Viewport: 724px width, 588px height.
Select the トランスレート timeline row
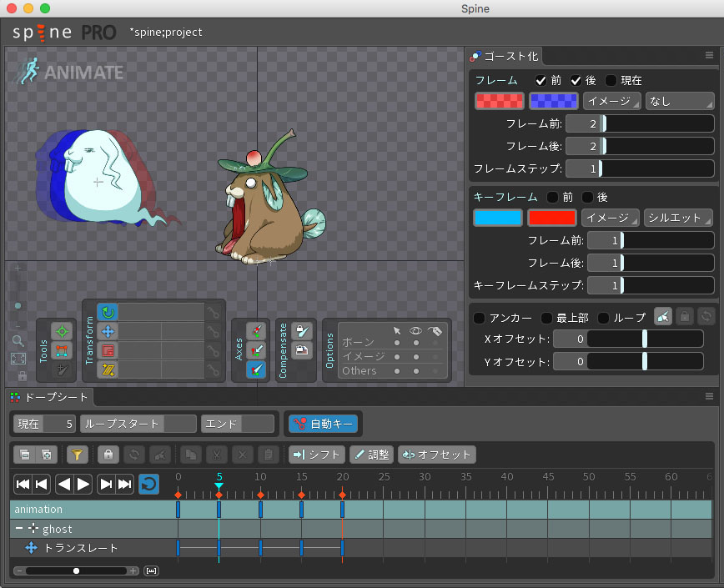[360, 548]
